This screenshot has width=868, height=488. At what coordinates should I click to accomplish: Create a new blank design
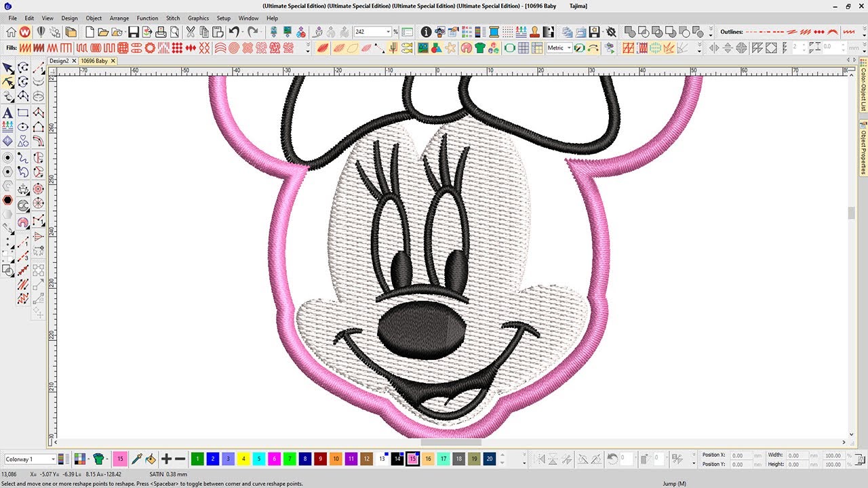pyautogui.click(x=90, y=32)
